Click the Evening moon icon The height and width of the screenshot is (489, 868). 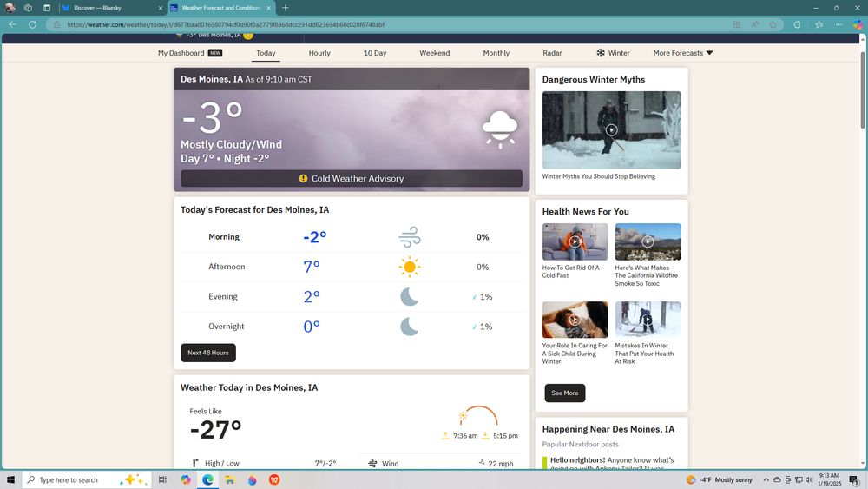[x=409, y=297]
